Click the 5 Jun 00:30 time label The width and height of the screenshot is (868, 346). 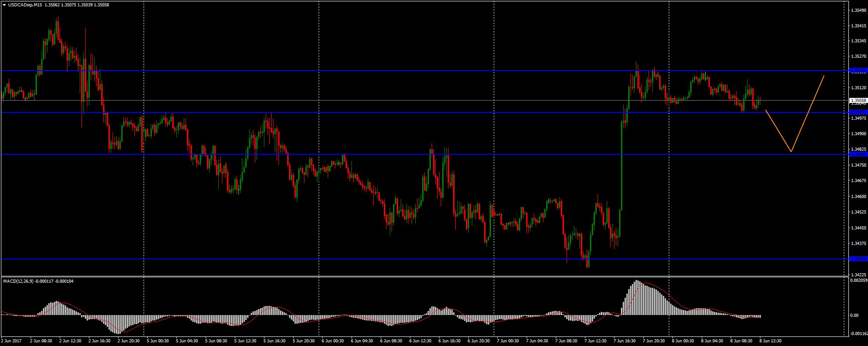click(158, 341)
